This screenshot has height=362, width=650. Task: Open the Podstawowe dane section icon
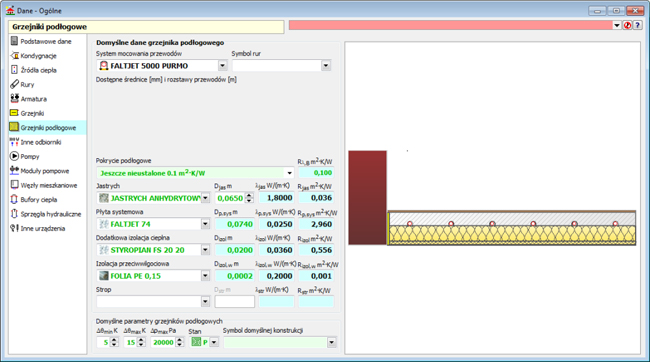[x=15, y=41]
